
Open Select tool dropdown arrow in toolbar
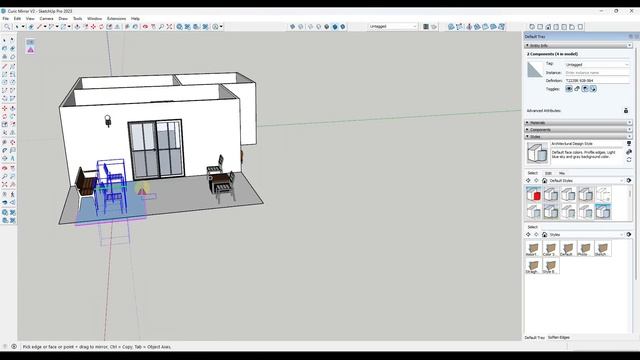click(x=23, y=27)
